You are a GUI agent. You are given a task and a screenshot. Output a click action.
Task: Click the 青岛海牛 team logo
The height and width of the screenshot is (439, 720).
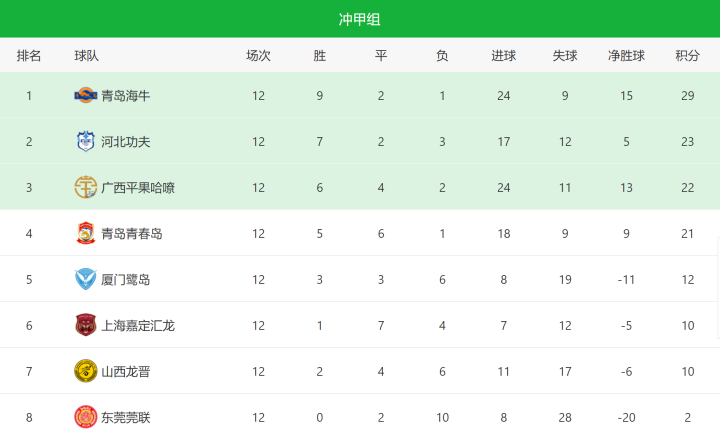coord(86,96)
